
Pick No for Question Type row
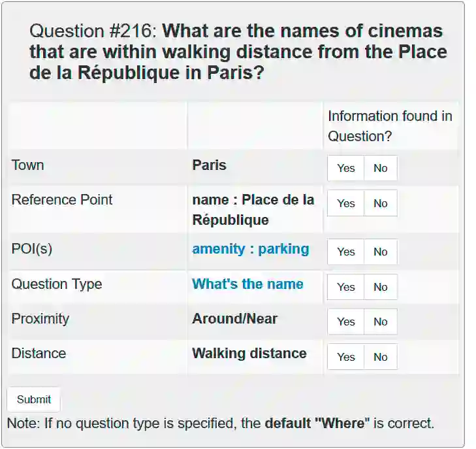(380, 287)
